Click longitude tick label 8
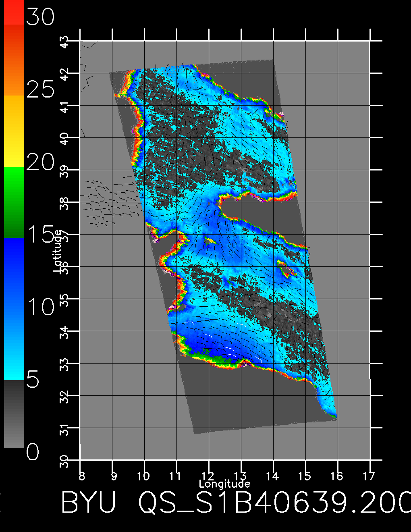Screen dimensions: 411x532 (82, 476)
